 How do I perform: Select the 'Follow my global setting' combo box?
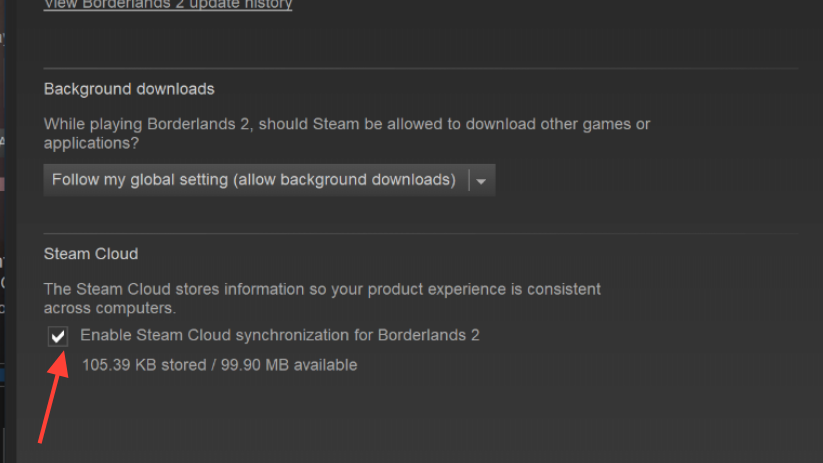point(254,180)
